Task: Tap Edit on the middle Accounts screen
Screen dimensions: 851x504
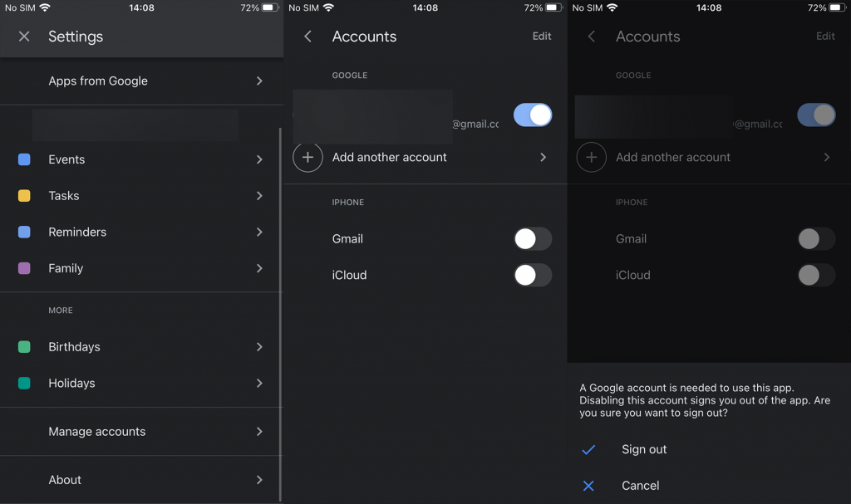Action: (x=542, y=36)
